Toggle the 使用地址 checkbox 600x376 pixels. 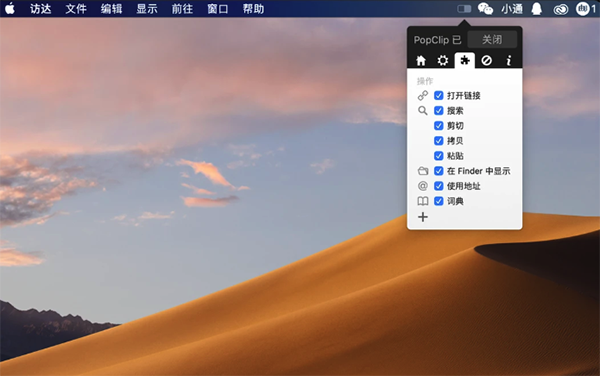click(439, 186)
